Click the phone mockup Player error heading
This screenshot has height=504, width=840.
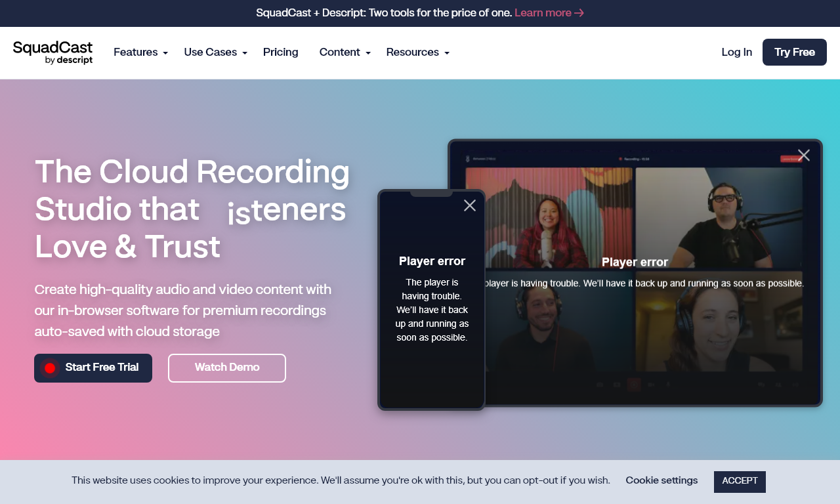[432, 261]
